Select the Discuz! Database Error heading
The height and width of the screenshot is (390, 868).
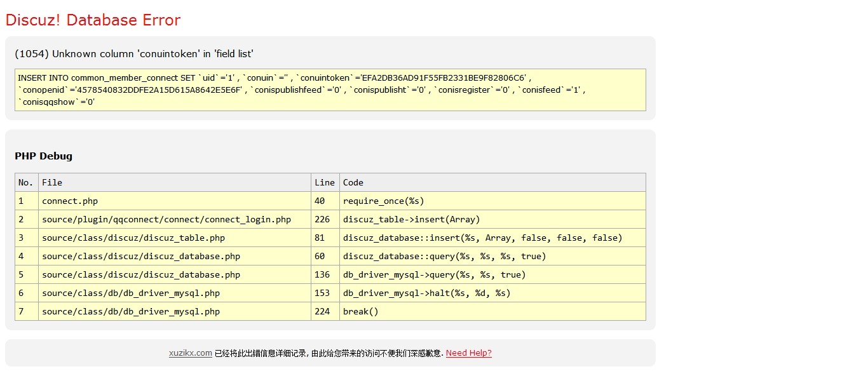point(92,20)
